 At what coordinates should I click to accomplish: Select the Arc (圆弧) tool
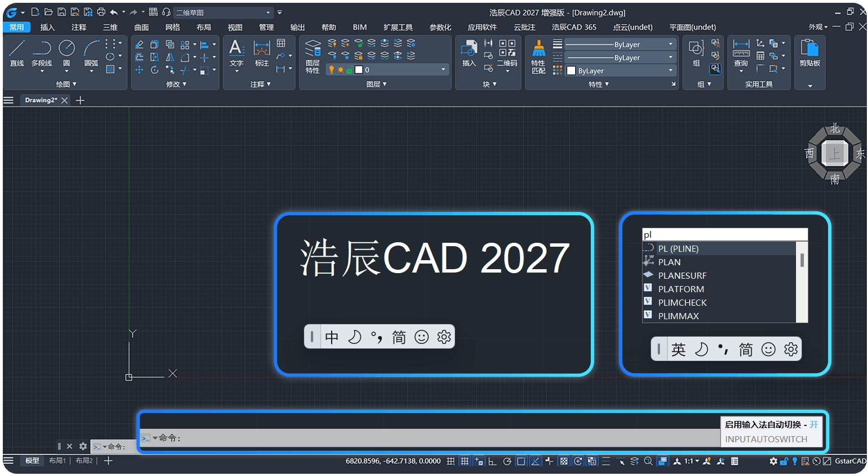(x=91, y=53)
